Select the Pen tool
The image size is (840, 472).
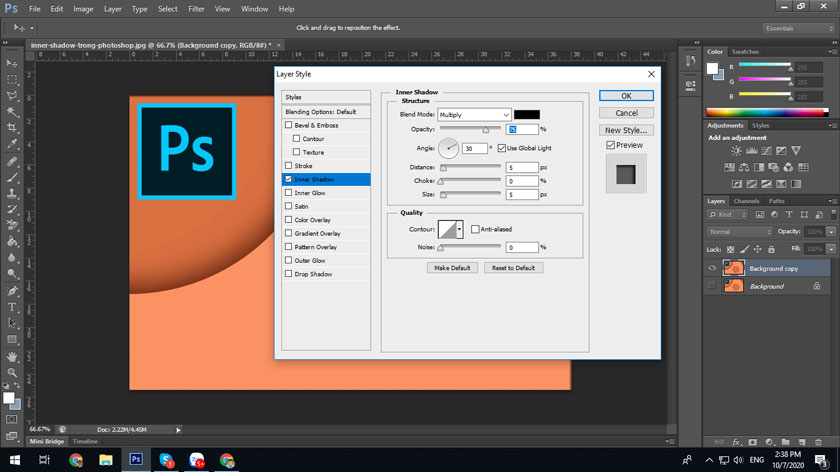12,291
